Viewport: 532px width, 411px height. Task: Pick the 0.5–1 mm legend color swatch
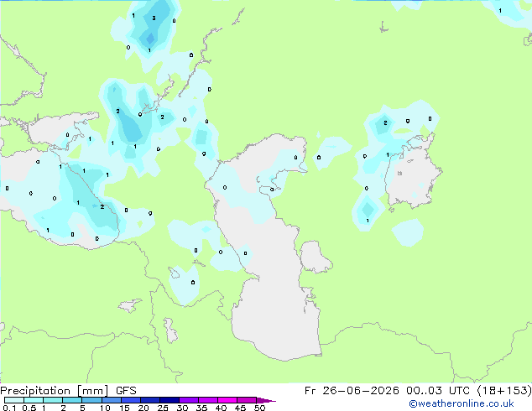coord(34,400)
